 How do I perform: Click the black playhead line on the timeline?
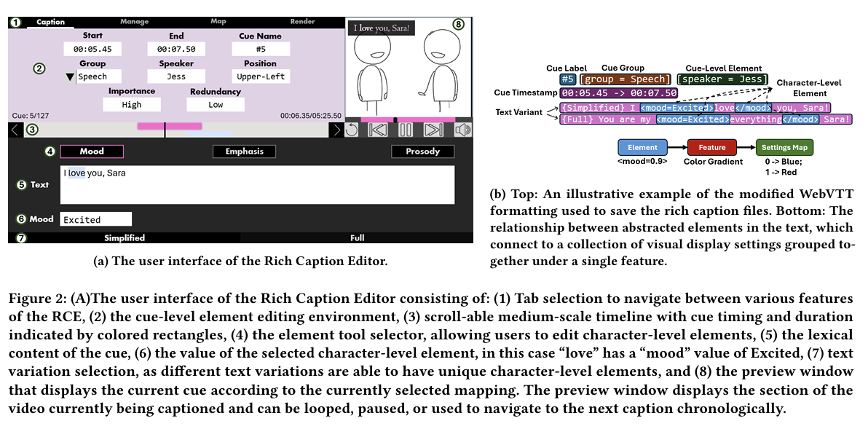(165, 130)
